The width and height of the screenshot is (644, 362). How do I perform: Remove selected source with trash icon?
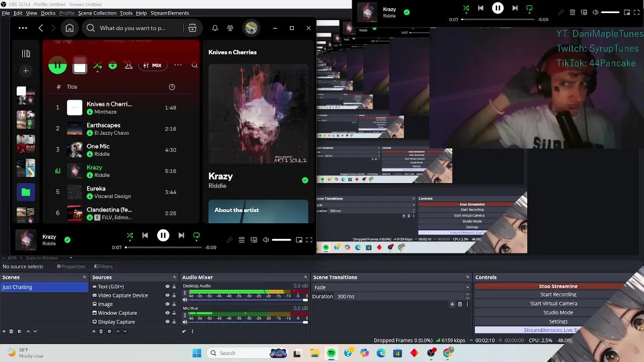point(101,331)
